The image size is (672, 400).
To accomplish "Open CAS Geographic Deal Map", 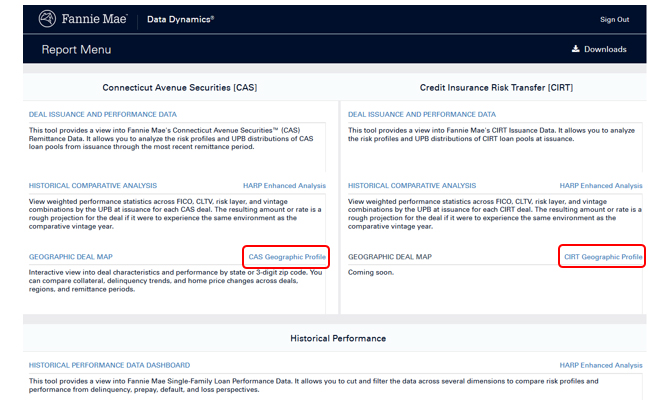I will pyautogui.click(x=71, y=257).
